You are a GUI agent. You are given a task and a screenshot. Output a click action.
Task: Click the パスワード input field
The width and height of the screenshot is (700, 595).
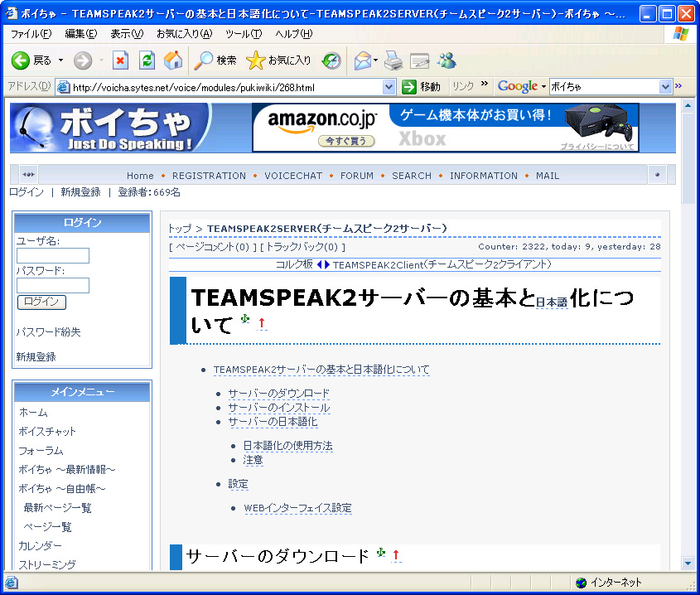53,285
